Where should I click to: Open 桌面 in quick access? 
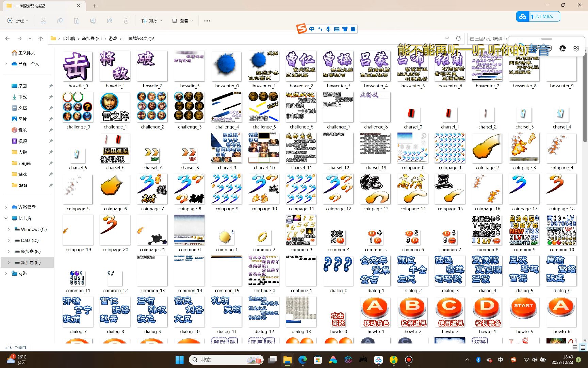pos(22,86)
